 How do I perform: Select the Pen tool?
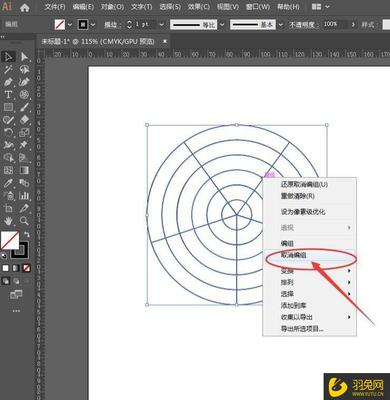click(8, 82)
